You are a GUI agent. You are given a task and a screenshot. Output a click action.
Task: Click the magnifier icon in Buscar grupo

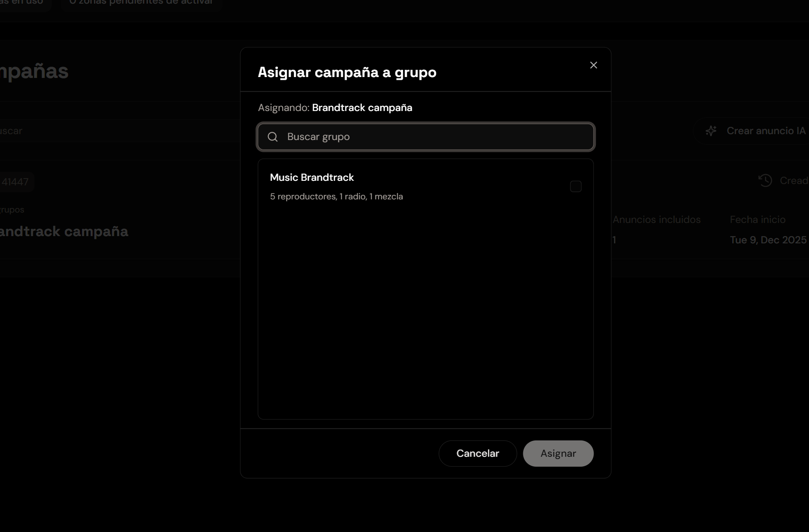pyautogui.click(x=273, y=137)
